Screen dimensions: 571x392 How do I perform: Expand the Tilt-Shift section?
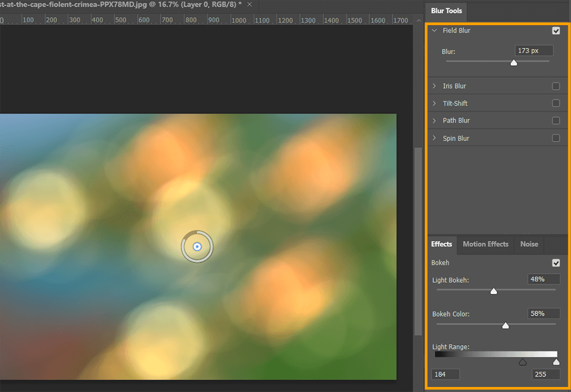434,104
